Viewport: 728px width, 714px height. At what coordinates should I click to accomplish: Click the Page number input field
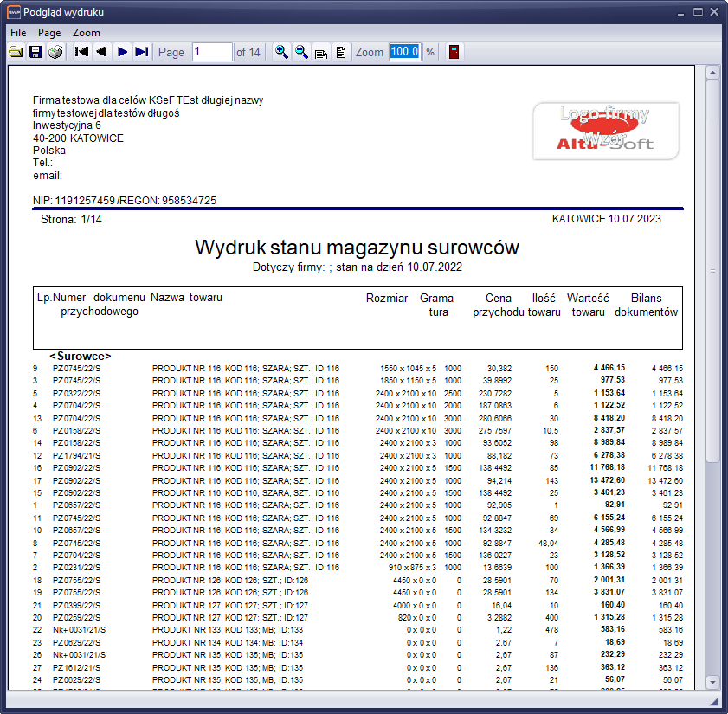[212, 52]
